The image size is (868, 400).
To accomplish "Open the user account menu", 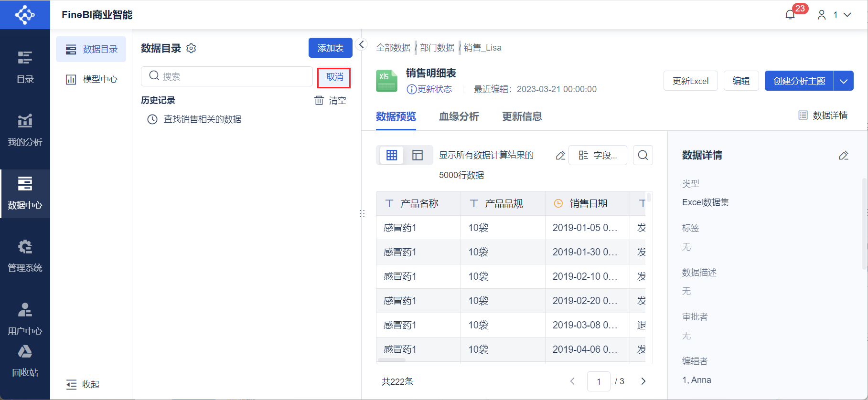I will (x=834, y=15).
